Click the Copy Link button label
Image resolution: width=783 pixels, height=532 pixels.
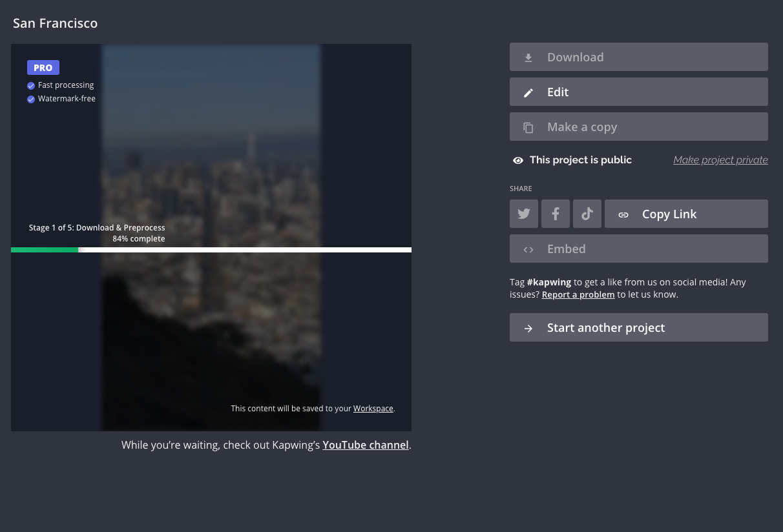click(x=669, y=214)
